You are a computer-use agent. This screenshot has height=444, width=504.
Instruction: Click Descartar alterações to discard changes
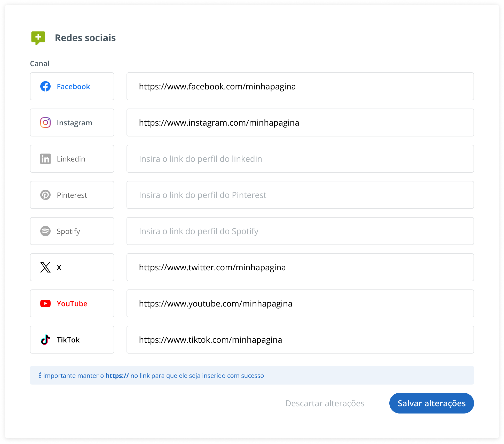tap(325, 403)
